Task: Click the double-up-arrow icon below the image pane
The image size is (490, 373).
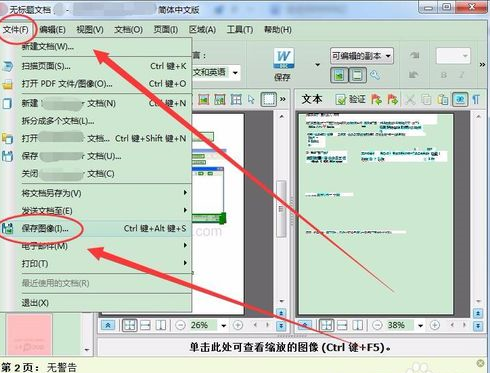Action: 108,325
